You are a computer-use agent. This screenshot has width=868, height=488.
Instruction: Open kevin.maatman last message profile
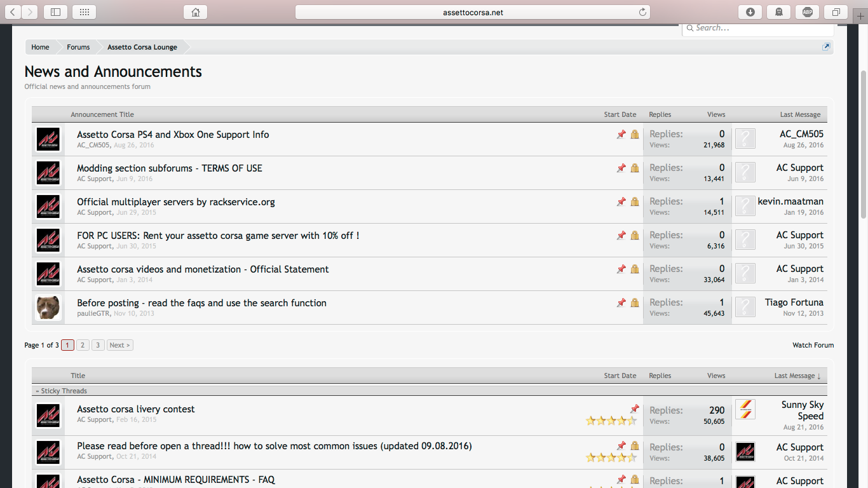click(790, 201)
